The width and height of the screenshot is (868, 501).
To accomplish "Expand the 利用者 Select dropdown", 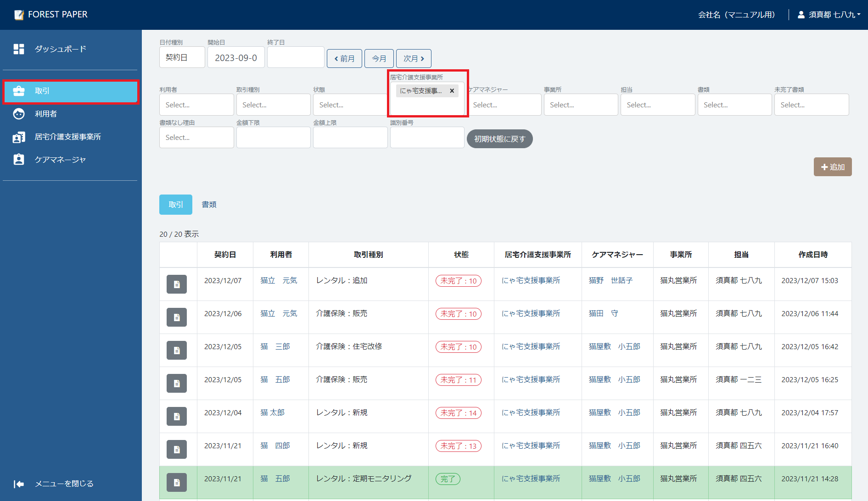I will [196, 105].
